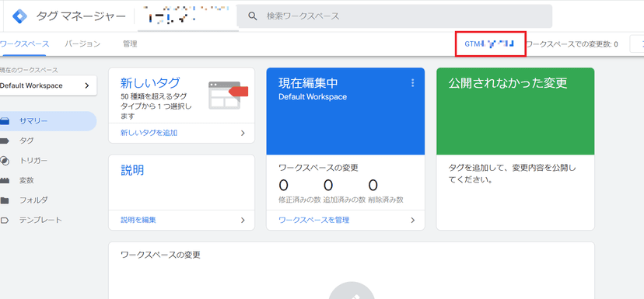
Task: Click the 新しいタグ card title
Action: 150,83
